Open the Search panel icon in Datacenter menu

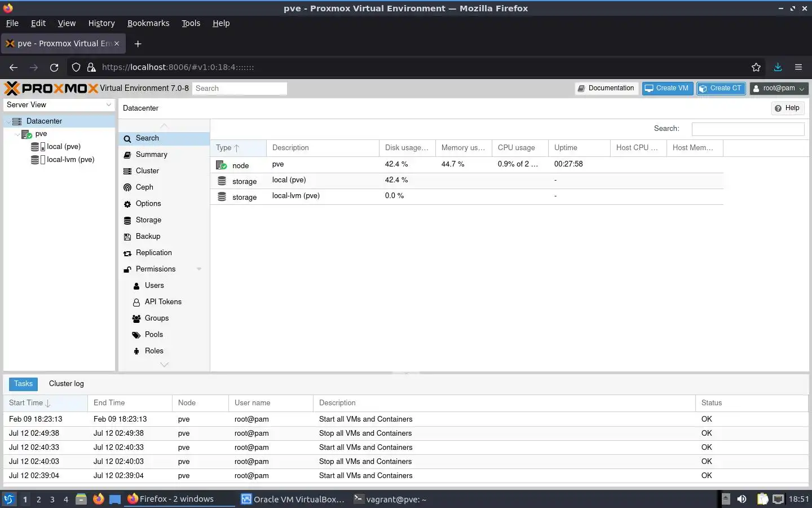pyautogui.click(x=127, y=138)
